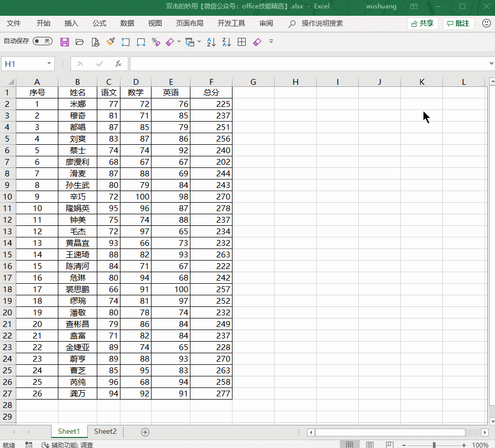Click Sort A to Z ascending icon
This screenshot has width=495, height=448.
pyautogui.click(x=211, y=42)
